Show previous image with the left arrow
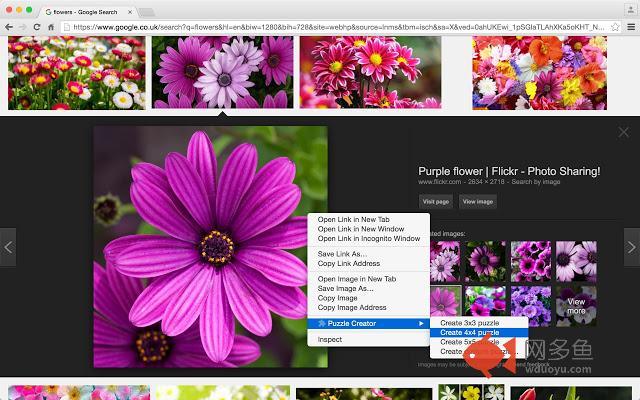This screenshot has height=400, width=640. tap(8, 247)
